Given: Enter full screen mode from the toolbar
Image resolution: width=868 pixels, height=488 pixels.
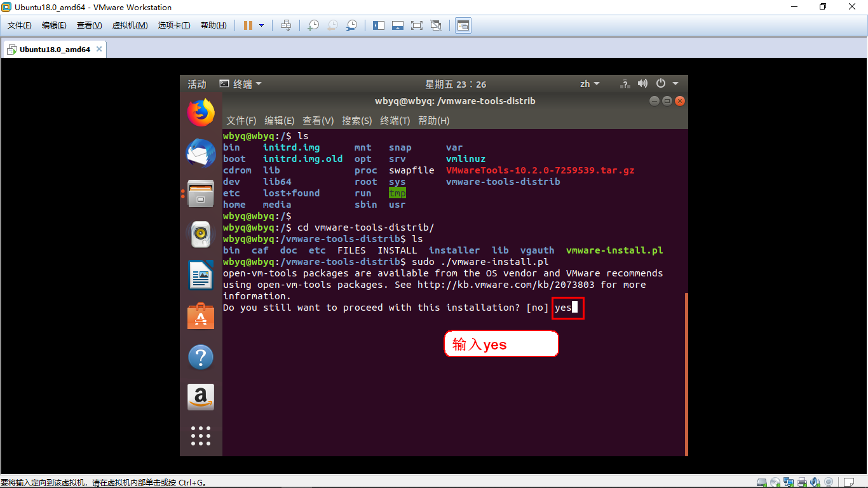Looking at the screenshot, I should point(416,25).
